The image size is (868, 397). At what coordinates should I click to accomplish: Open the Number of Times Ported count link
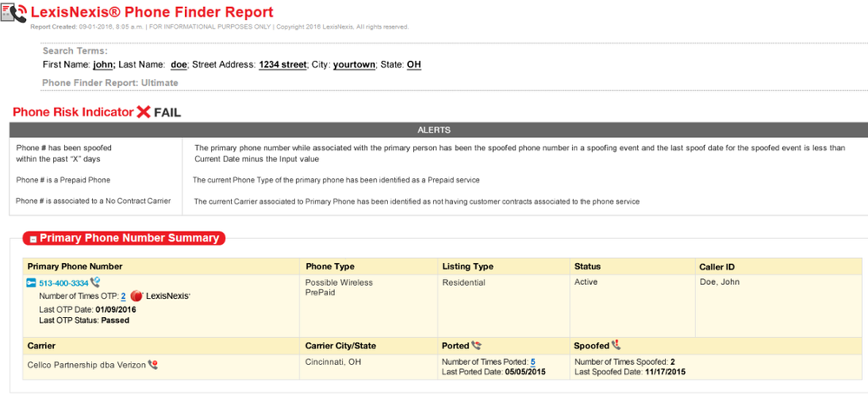coord(532,361)
